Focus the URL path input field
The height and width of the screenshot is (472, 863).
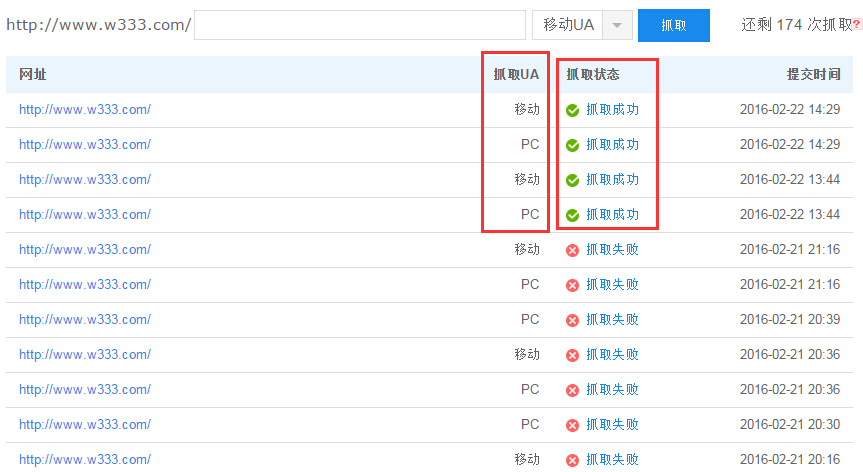tap(359, 25)
